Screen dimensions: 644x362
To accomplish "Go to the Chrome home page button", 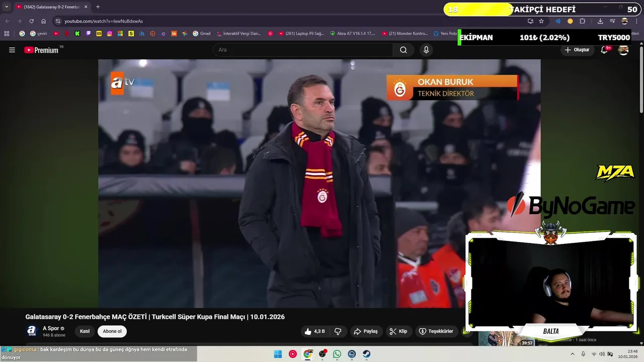I will click(44, 21).
